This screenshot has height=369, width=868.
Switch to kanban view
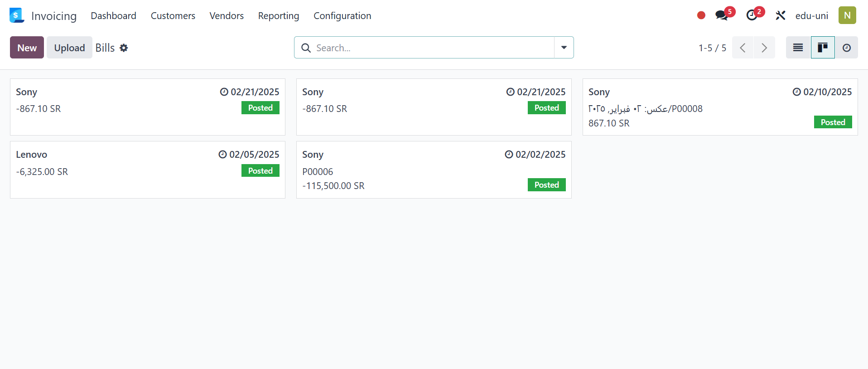823,48
